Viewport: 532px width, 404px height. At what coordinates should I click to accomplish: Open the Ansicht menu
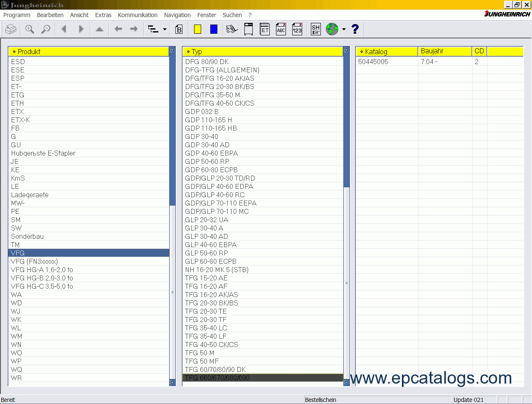[79, 15]
